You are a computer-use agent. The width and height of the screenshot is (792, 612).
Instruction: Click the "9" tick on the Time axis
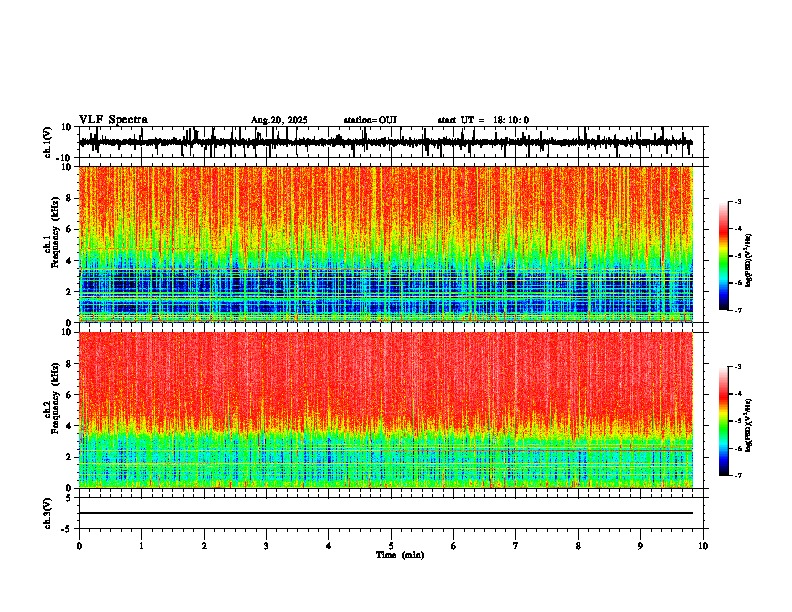[x=640, y=546]
